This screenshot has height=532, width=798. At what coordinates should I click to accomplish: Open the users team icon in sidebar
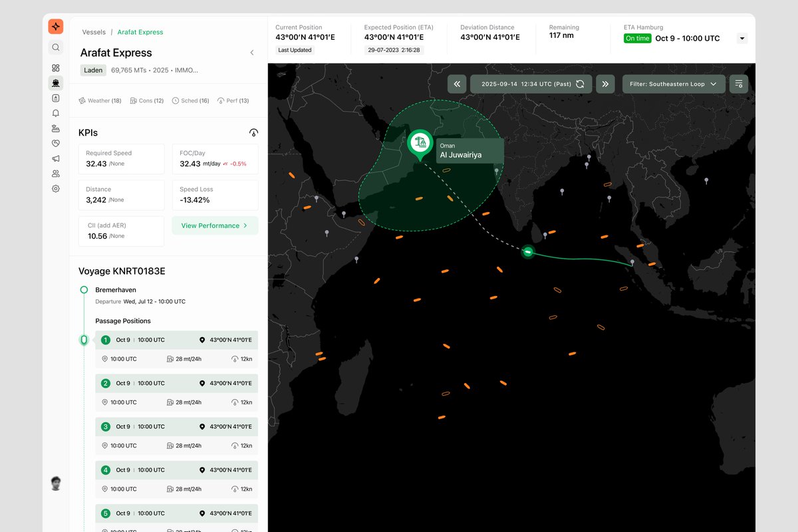(56, 174)
